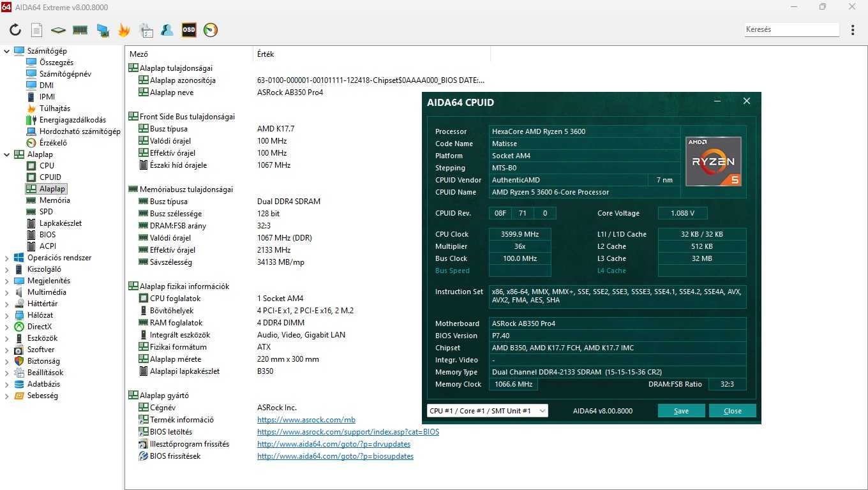This screenshot has width=868, height=490.
Task: Open the three-dot more options menu
Action: [x=853, y=30]
